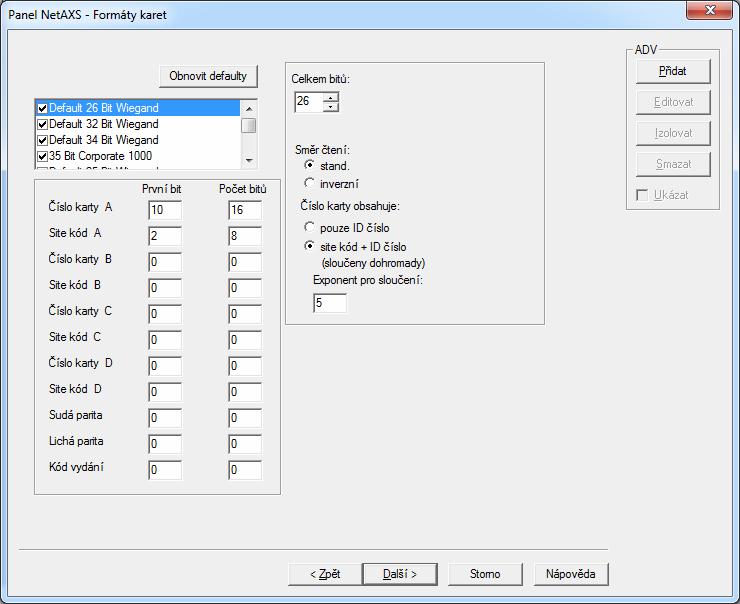
Task: Click the Editovat button
Action: pos(673,102)
